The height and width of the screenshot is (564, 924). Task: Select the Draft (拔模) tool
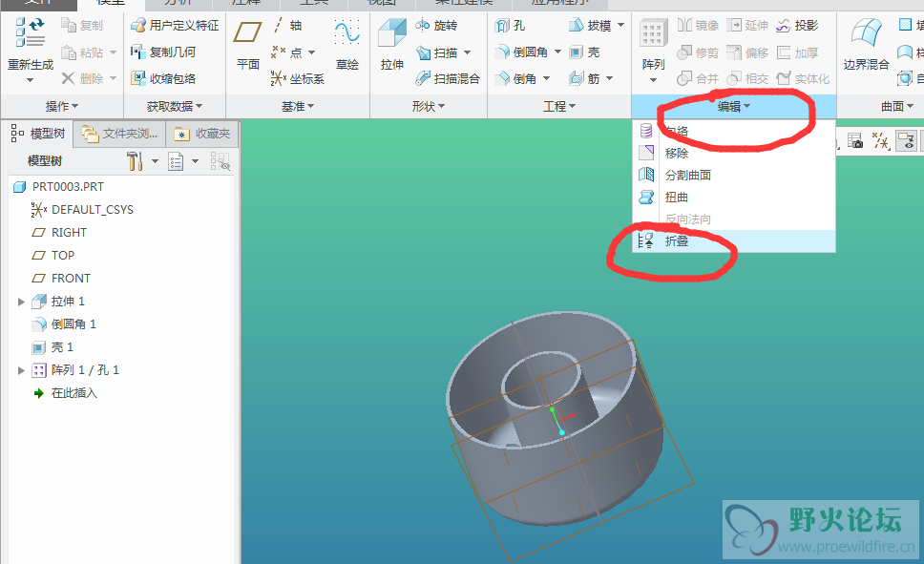[589, 26]
